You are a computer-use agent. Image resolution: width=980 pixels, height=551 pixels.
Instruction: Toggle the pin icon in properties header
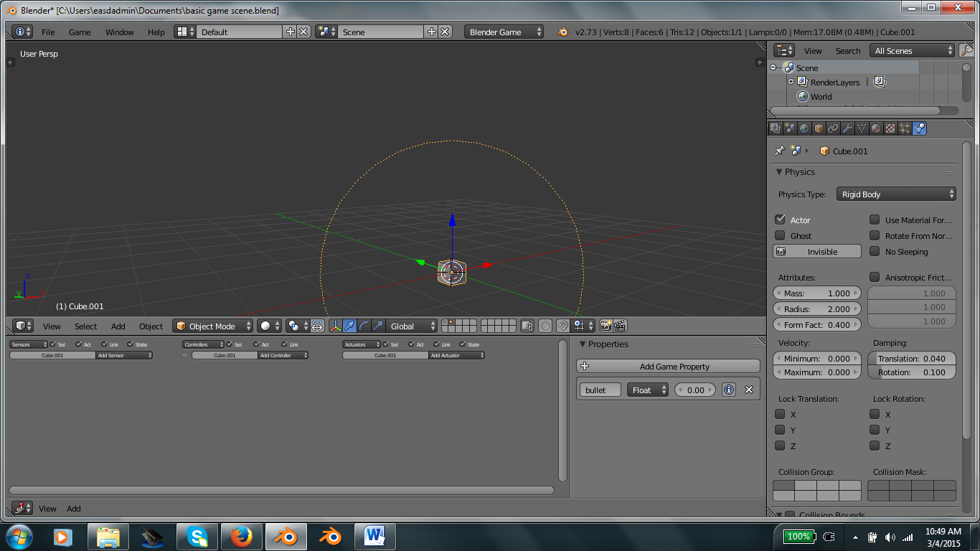click(779, 151)
